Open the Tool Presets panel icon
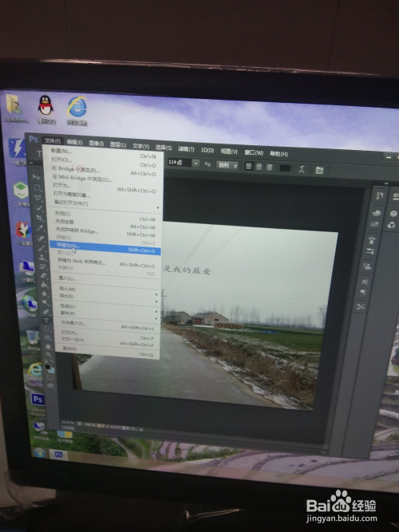The height and width of the screenshot is (532, 399). [x=360, y=306]
